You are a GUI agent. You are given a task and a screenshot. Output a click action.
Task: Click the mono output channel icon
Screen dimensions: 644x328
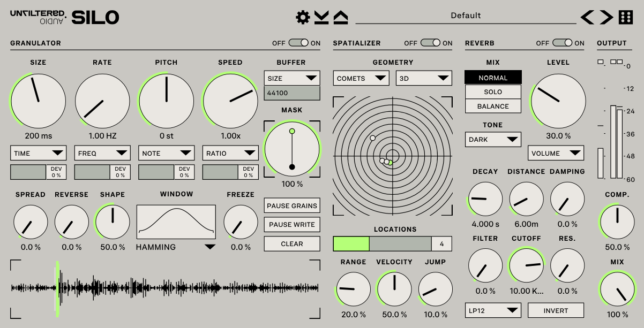point(601,62)
